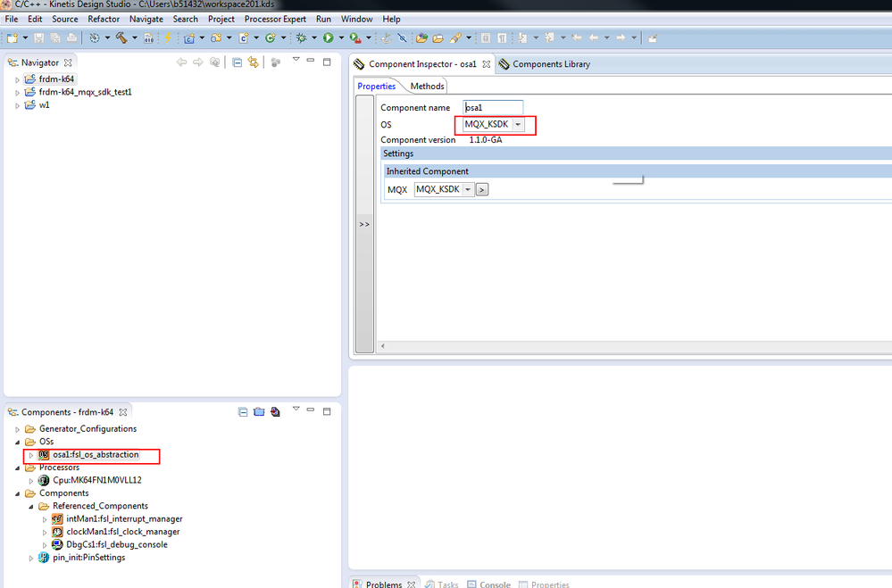Select the Properties tab in Component Inspector
Screen dimensions: 892x588
377,86
